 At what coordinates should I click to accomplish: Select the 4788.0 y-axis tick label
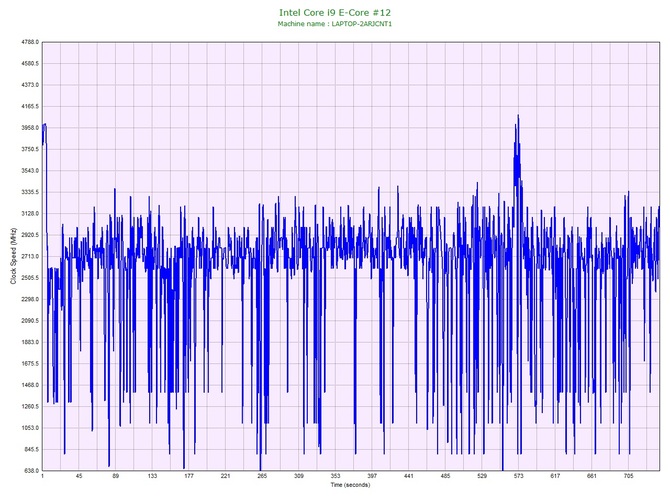[x=30, y=42]
